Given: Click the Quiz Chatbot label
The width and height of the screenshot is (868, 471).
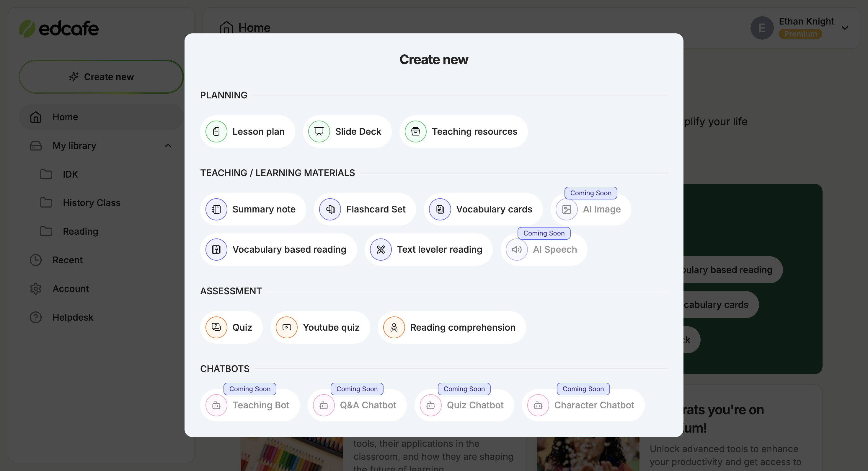Looking at the screenshot, I should [x=475, y=405].
